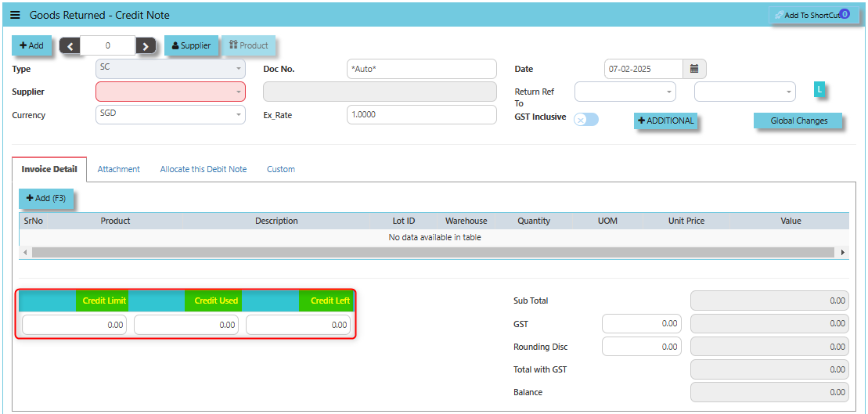Select the Custom tab

point(281,169)
